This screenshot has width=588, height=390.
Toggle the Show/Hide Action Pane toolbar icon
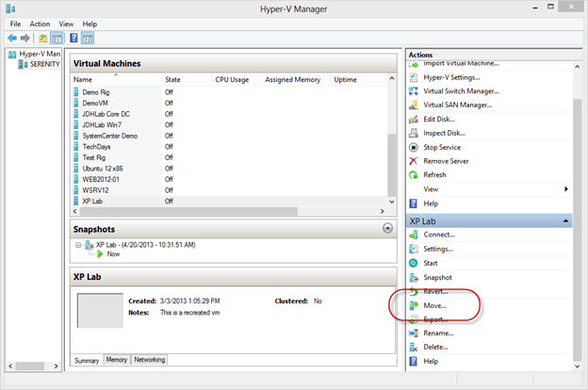click(x=88, y=38)
